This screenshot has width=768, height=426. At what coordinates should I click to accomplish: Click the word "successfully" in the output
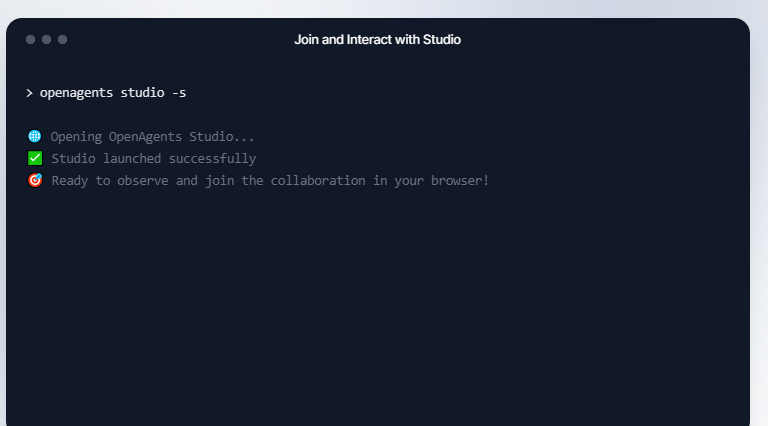point(216,159)
